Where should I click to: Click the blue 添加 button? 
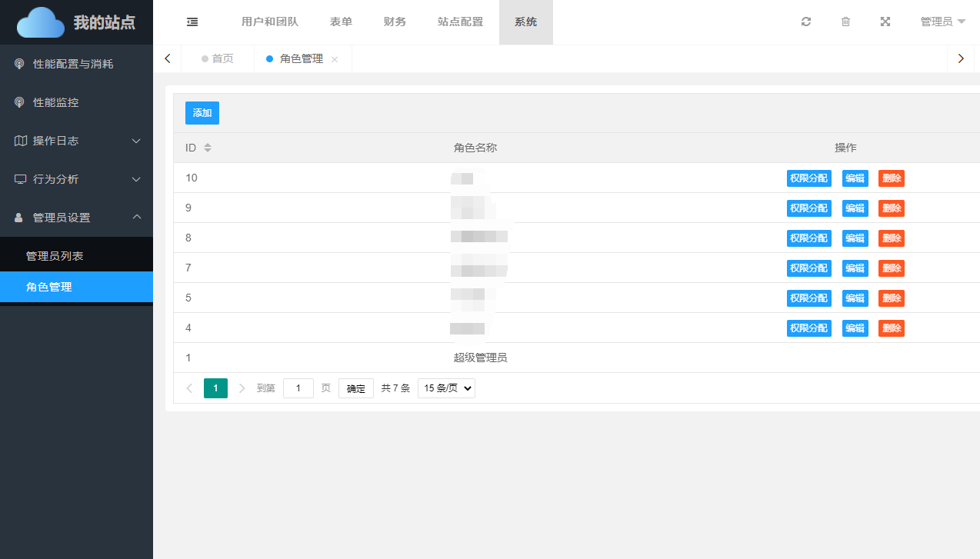click(202, 113)
